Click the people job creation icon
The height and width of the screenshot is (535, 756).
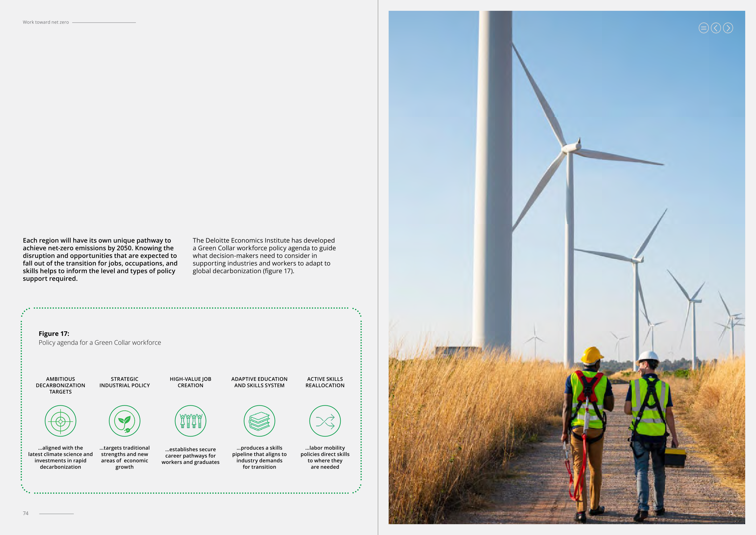pyautogui.click(x=190, y=421)
